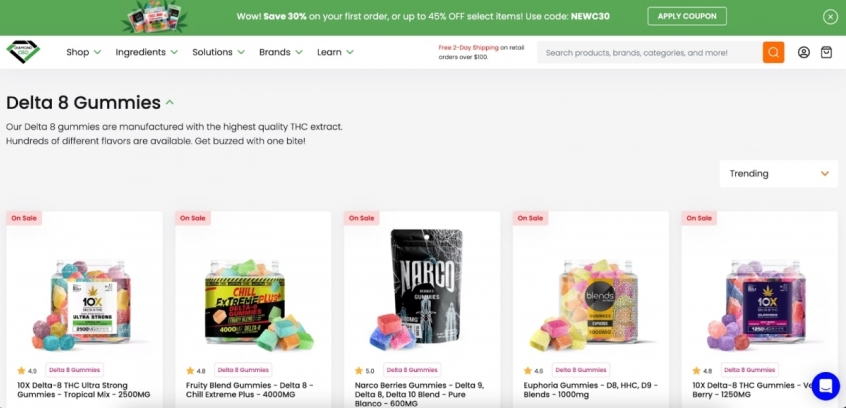Open the Learn menu

(335, 52)
